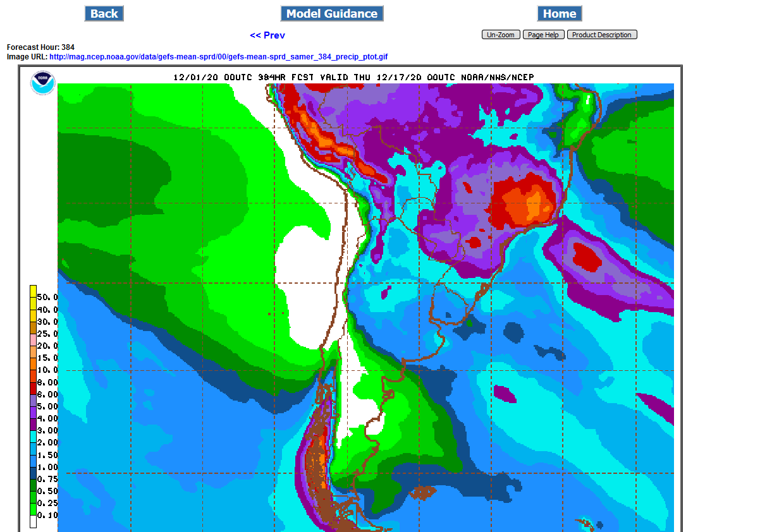
Task: Open the gefs-mean-sprd image URL link
Action: coord(218,57)
